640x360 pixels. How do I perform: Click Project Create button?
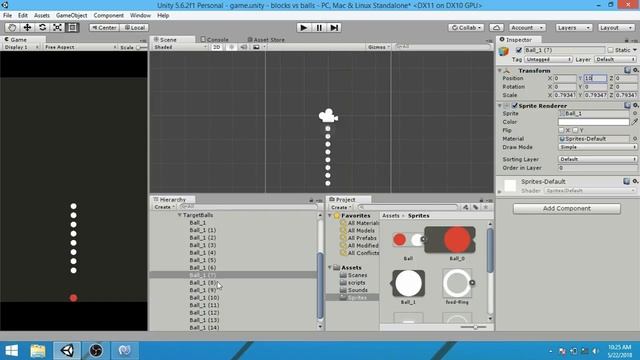[x=340, y=207]
